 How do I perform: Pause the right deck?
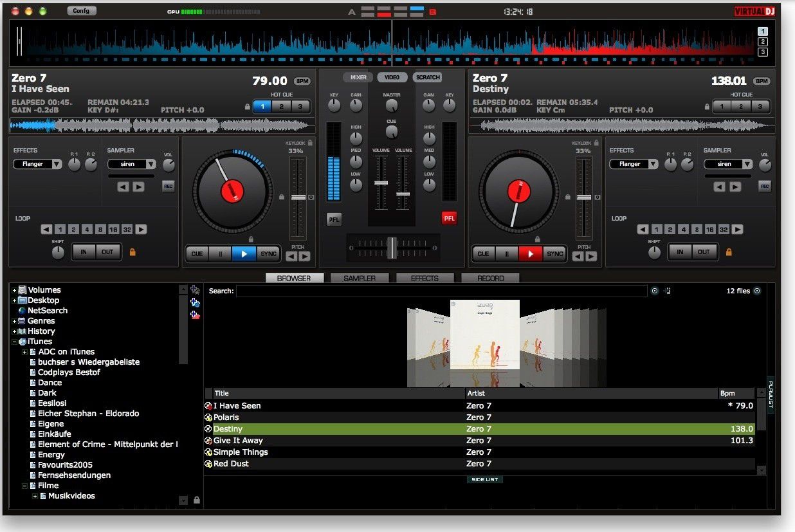click(507, 253)
